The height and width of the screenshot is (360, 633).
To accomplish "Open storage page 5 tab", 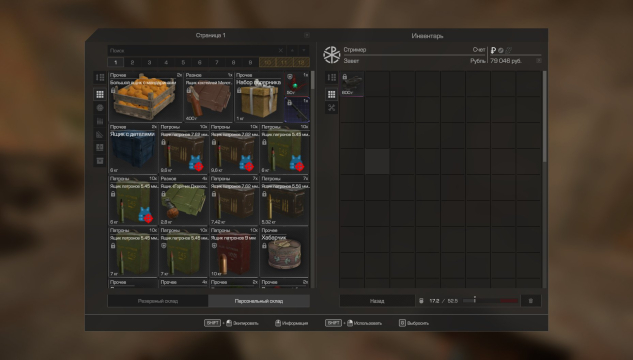I will coord(183,63).
